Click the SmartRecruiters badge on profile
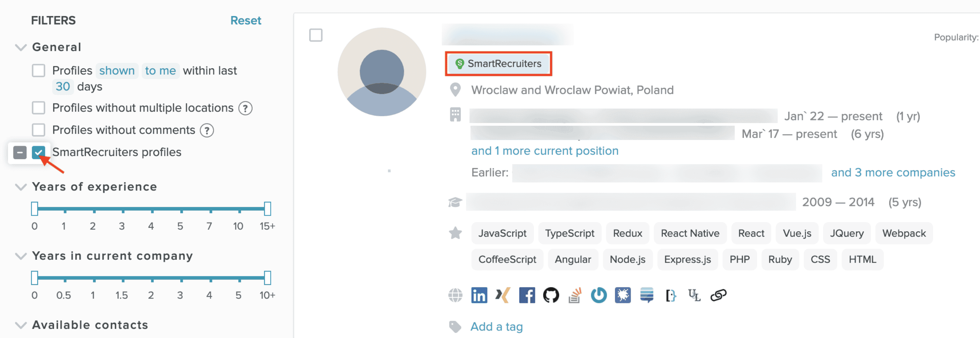 [499, 64]
